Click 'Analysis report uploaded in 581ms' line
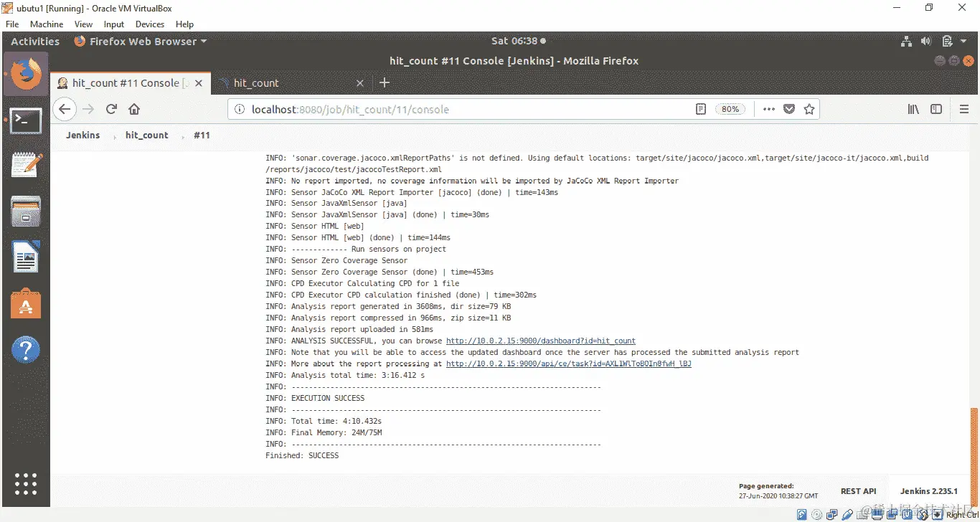This screenshot has width=980, height=522. pyautogui.click(x=349, y=329)
